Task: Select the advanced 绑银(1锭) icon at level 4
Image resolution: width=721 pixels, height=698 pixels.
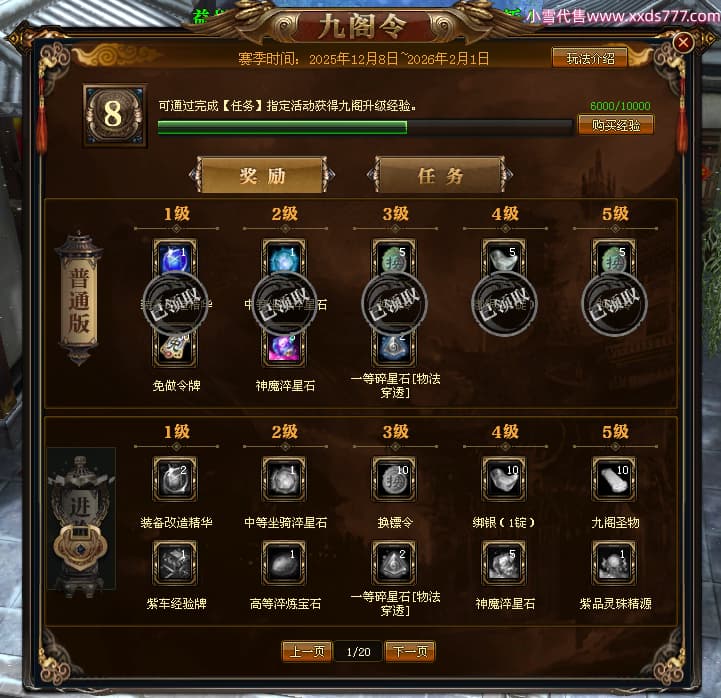Action: 504,480
